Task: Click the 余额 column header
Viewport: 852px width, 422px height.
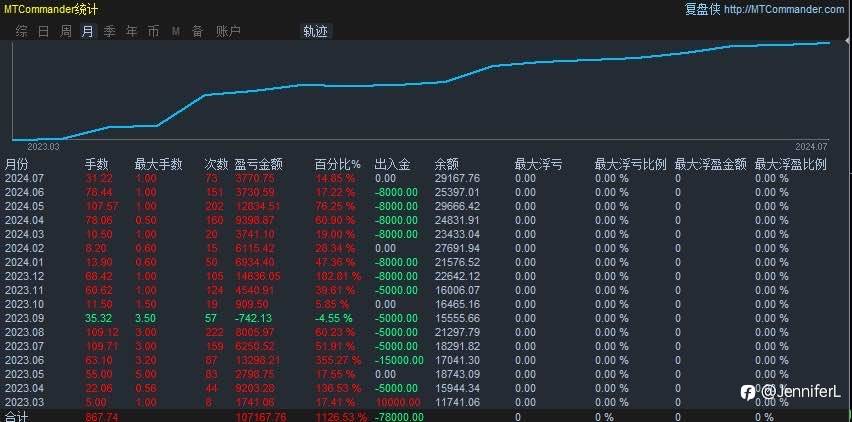Action: (447, 164)
